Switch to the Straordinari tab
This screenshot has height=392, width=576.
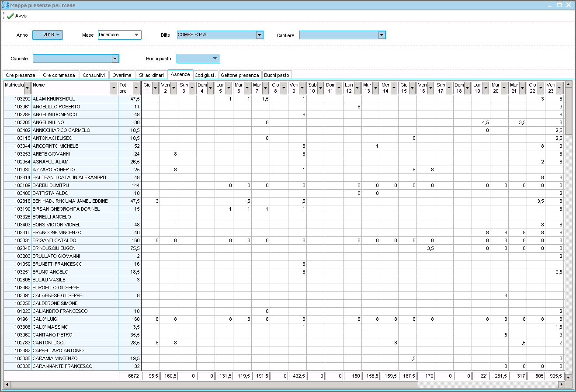[151, 75]
